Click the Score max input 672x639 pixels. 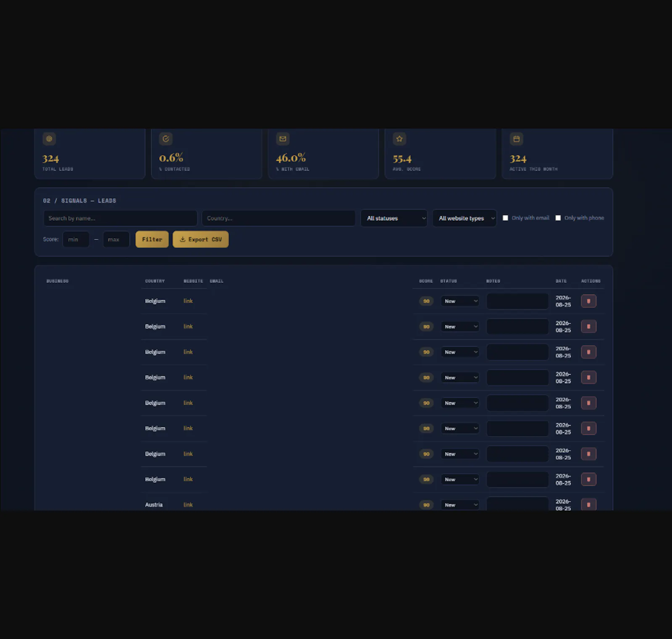[x=116, y=239]
